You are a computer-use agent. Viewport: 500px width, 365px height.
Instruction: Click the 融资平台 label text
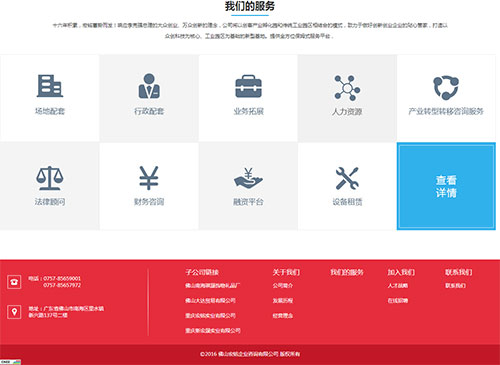tap(248, 202)
